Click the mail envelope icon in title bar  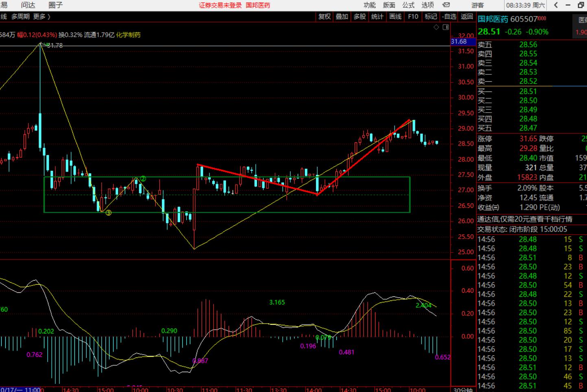point(446,5)
